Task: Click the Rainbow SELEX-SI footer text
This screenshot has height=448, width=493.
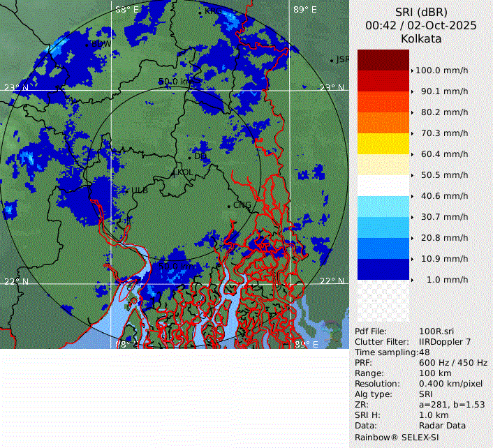Action: (x=397, y=436)
